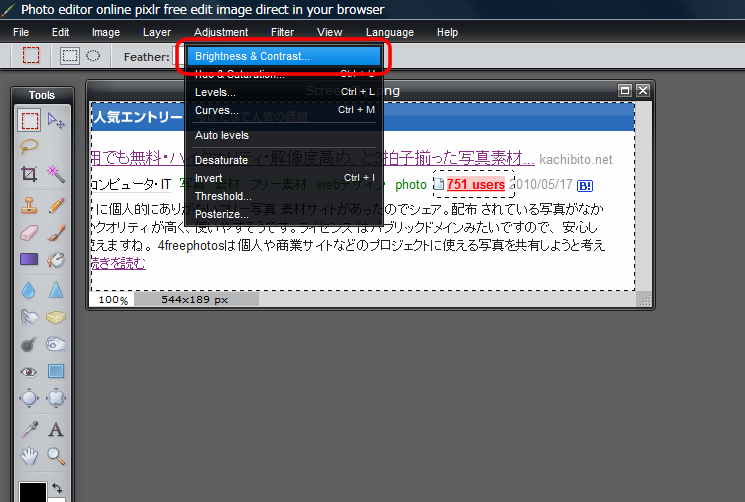Select the Eraser tool
Image resolution: width=745 pixels, height=502 pixels.
(x=29, y=233)
